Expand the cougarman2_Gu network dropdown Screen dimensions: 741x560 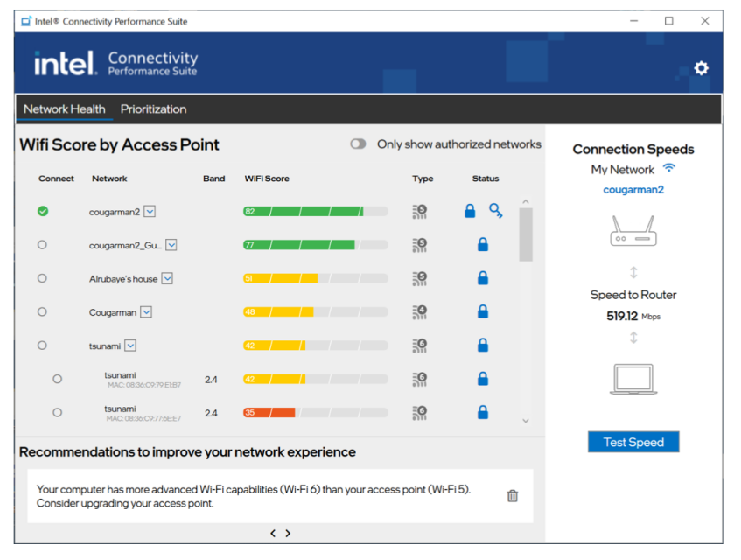point(171,245)
